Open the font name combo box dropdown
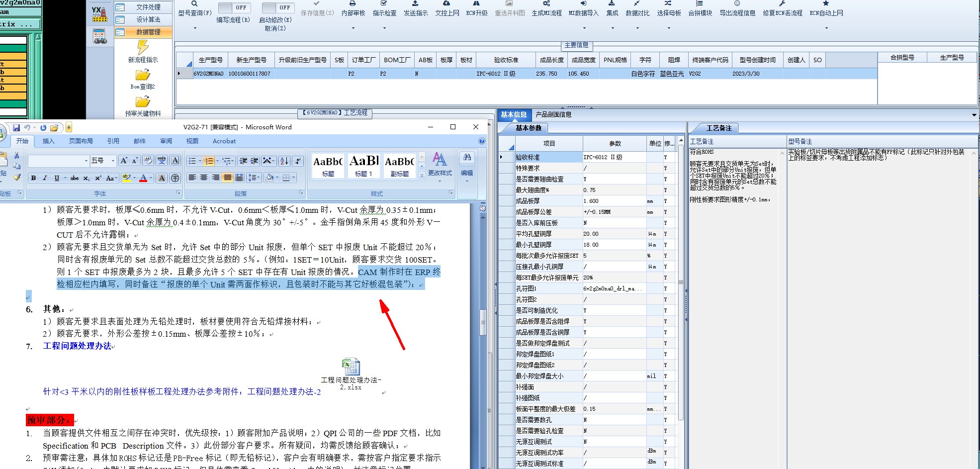The height and width of the screenshot is (469, 980). pos(86,161)
